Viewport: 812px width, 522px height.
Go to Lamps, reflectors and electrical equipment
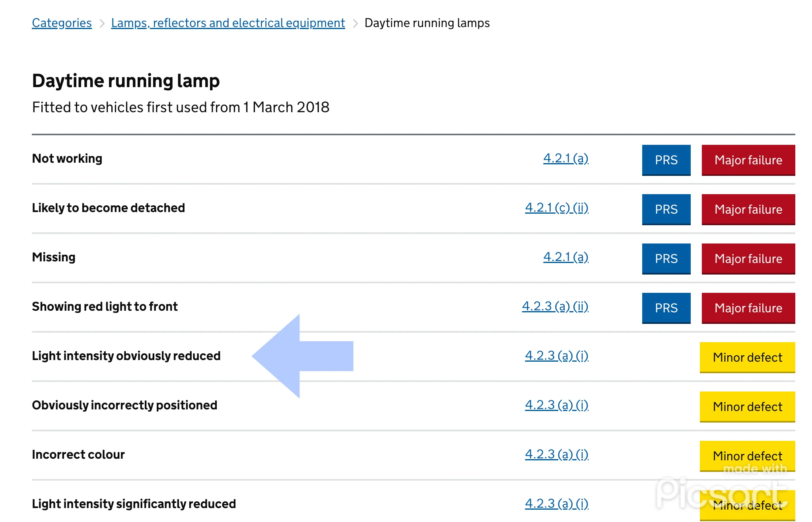228,23
